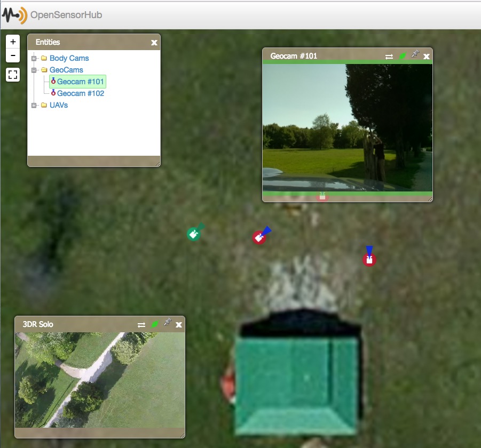The width and height of the screenshot is (481, 448).
Task: Click the pushpin icon on the Geocam #101 window
Action: [x=415, y=55]
